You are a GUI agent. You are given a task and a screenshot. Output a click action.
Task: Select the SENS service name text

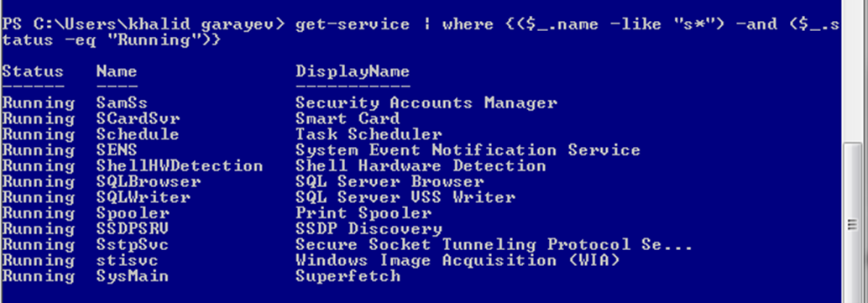[x=117, y=150]
